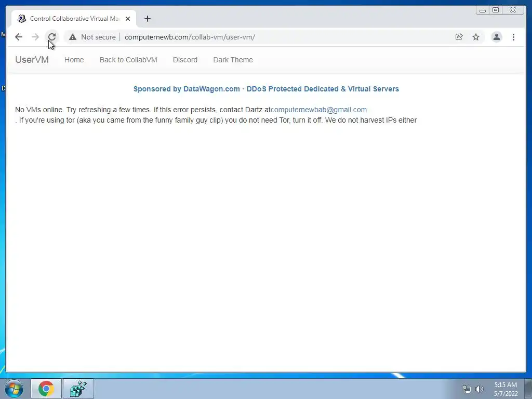Viewport: 532px width, 399px height.
Task: Click the Not secure label
Action: click(x=98, y=37)
